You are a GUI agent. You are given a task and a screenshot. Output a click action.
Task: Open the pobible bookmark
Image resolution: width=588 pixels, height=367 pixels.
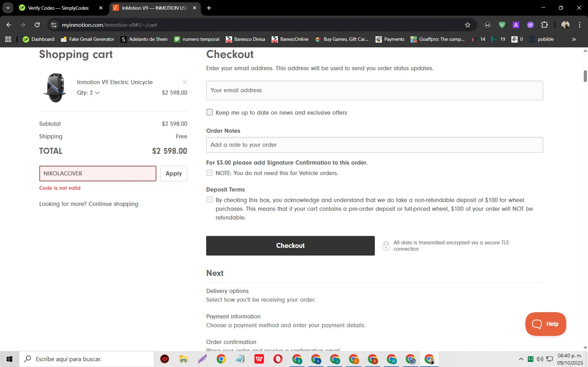click(541, 39)
